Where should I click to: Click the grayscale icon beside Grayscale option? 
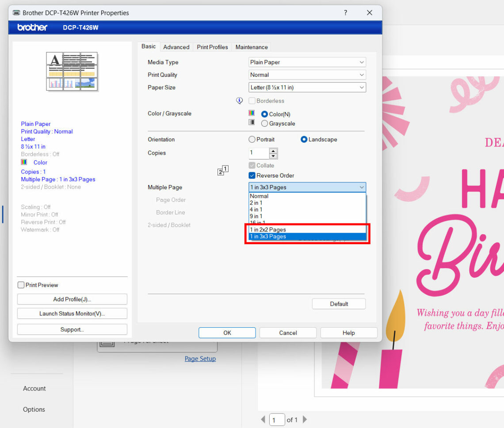[252, 122]
